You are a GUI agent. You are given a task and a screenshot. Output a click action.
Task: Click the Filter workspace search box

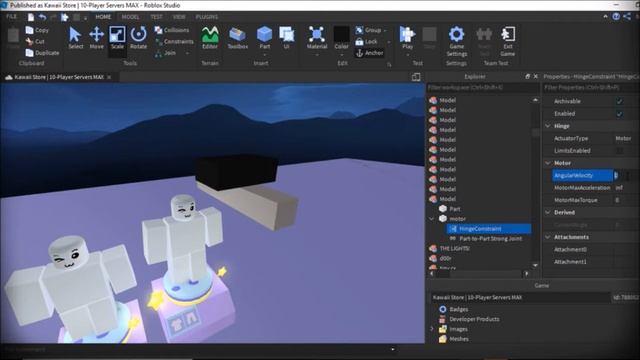point(482,87)
